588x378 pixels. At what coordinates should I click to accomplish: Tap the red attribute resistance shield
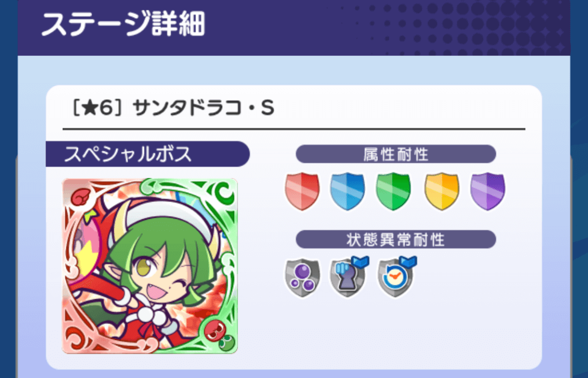tap(302, 192)
